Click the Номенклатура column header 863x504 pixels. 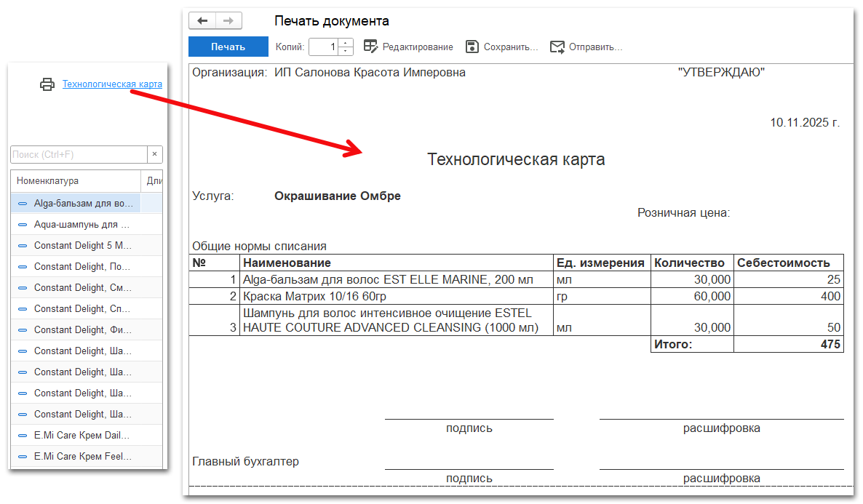(x=76, y=180)
